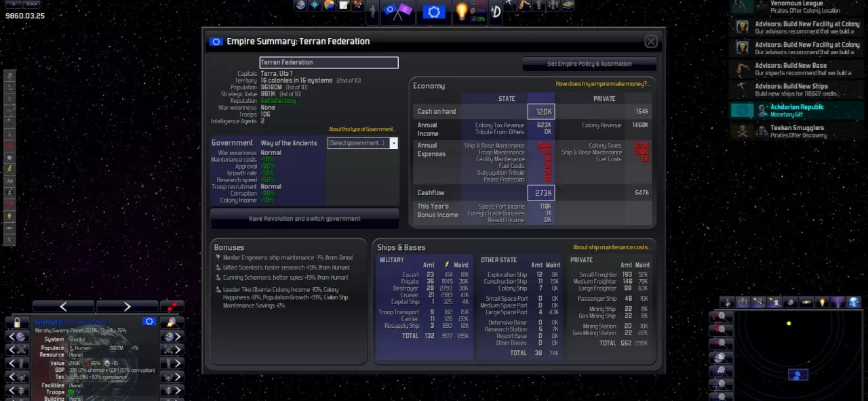This screenshot has width=868, height=401.
Task: Open the galaxy globe icon in top toolbar
Action: (x=300, y=5)
